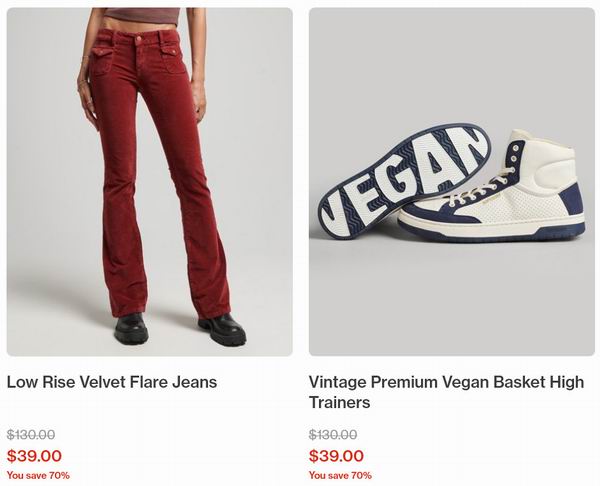600x486 pixels.
Task: Click the jeans crossed-out $130.00 price
Action: point(31,435)
